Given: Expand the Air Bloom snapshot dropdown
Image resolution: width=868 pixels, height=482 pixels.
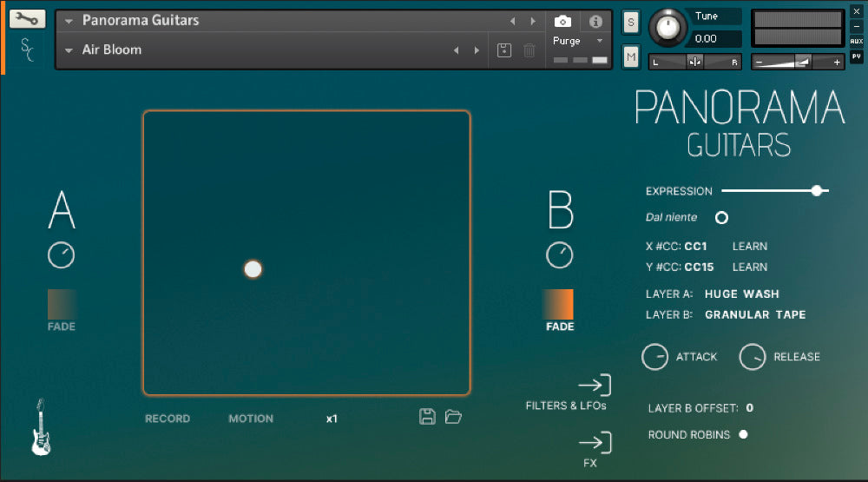Looking at the screenshot, I should [x=69, y=50].
